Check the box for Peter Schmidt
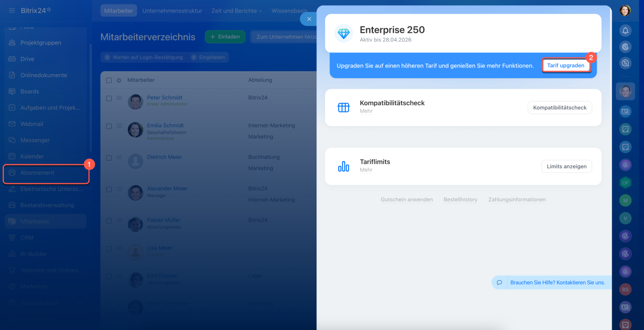This screenshot has width=644, height=330. click(109, 98)
